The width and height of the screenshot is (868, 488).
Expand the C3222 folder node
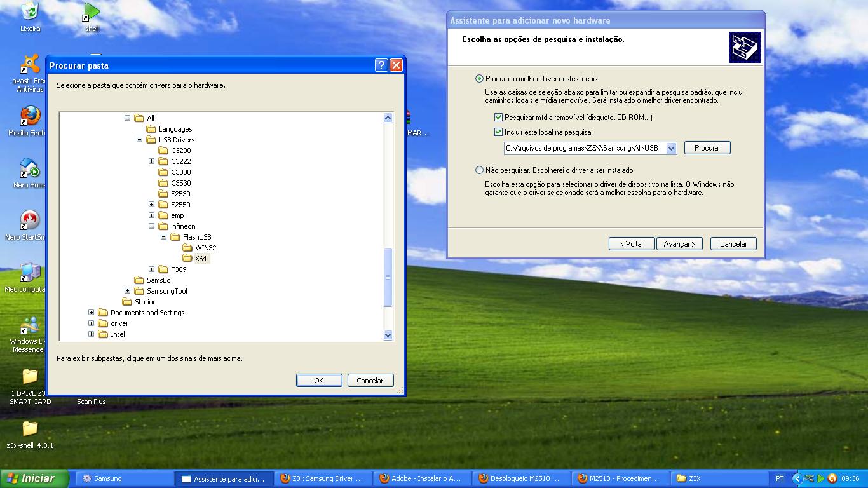151,161
